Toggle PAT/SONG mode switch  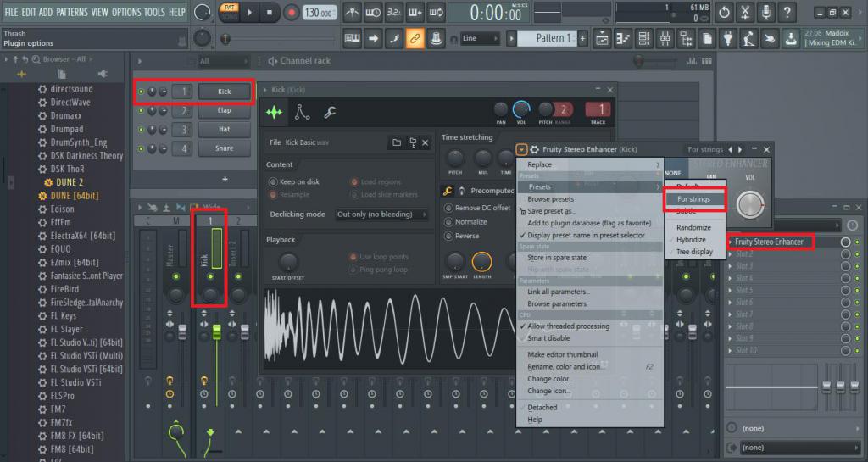229,12
